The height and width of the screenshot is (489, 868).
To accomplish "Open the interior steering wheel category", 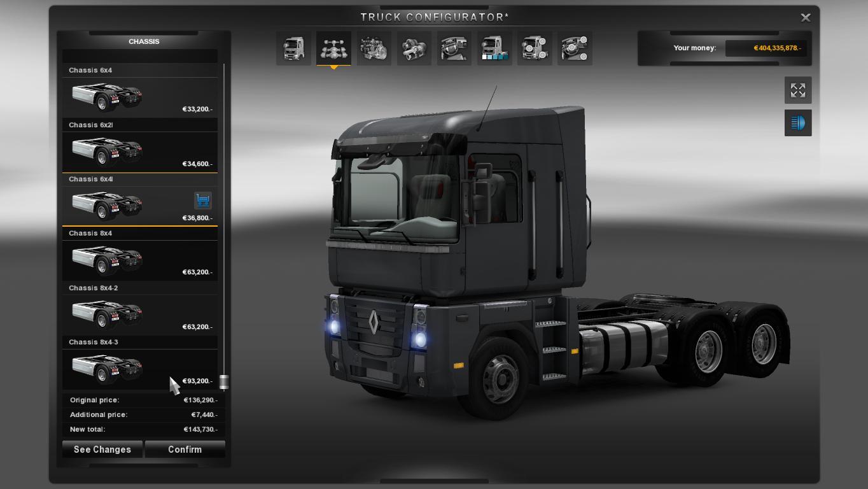I will [x=454, y=48].
